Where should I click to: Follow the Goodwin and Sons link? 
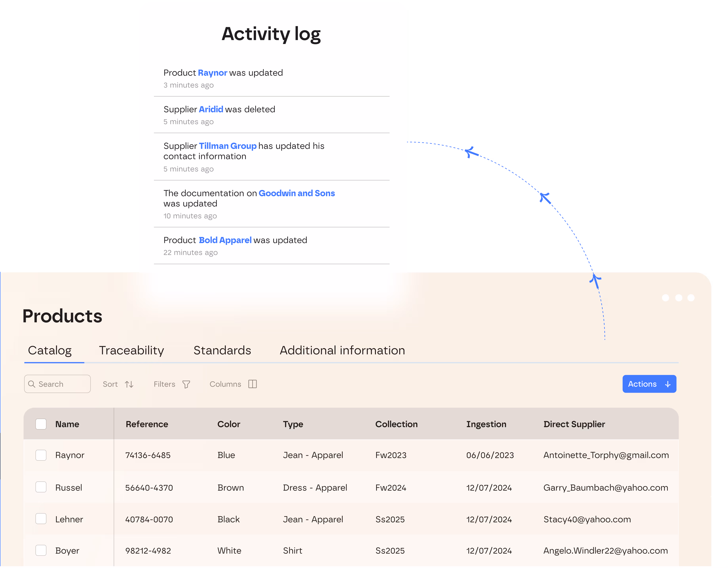click(297, 193)
